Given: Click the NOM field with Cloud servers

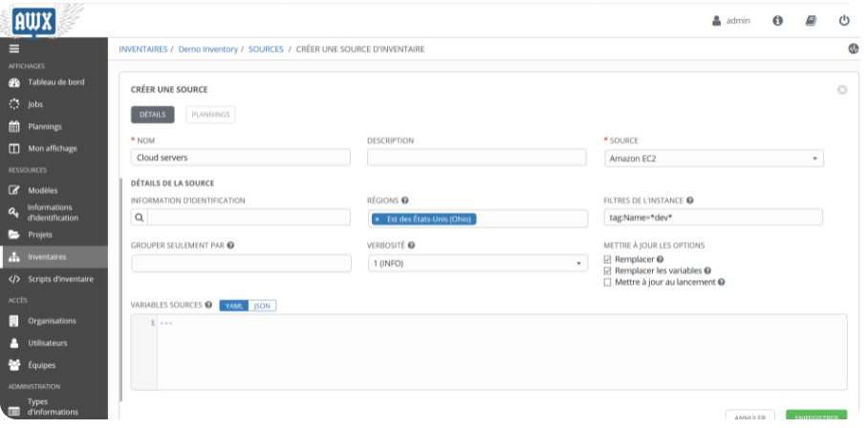Looking at the screenshot, I should 241,158.
